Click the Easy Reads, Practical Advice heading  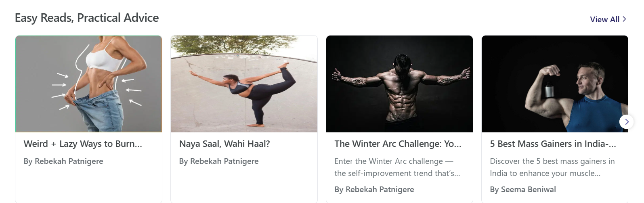87,18
